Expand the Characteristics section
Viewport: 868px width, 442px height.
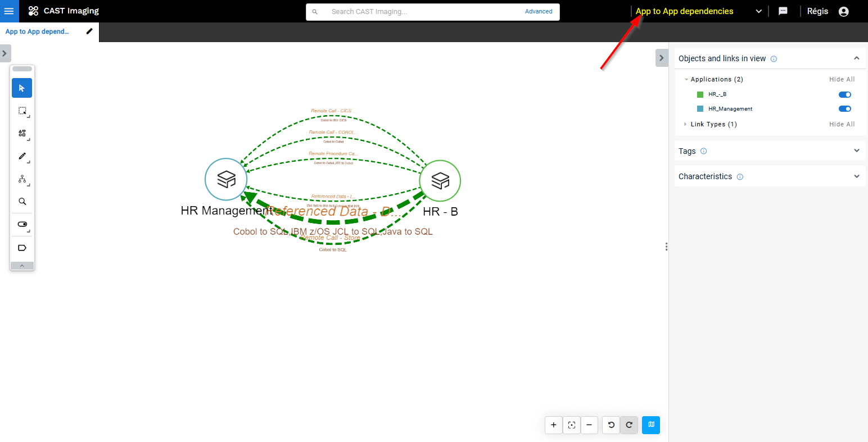click(x=856, y=176)
